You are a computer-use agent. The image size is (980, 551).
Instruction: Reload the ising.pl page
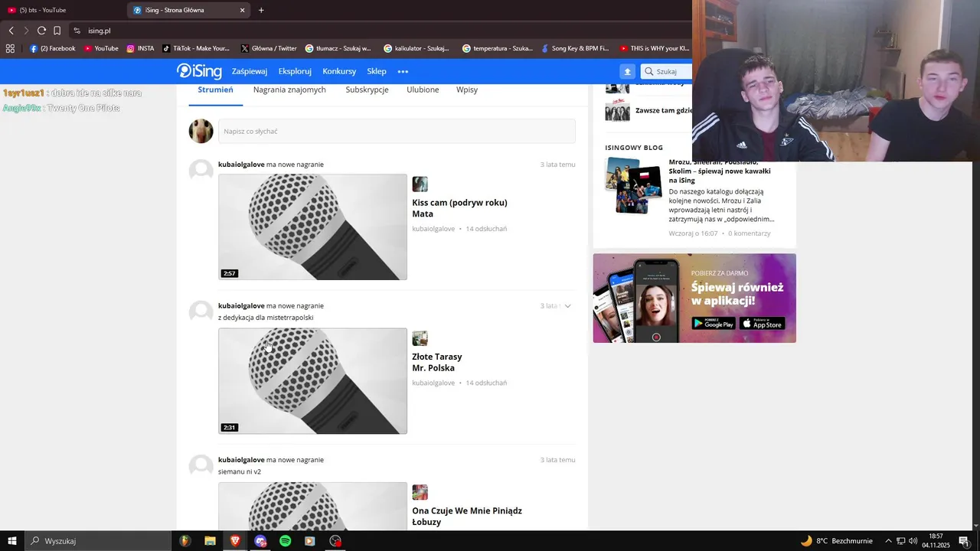(x=41, y=31)
